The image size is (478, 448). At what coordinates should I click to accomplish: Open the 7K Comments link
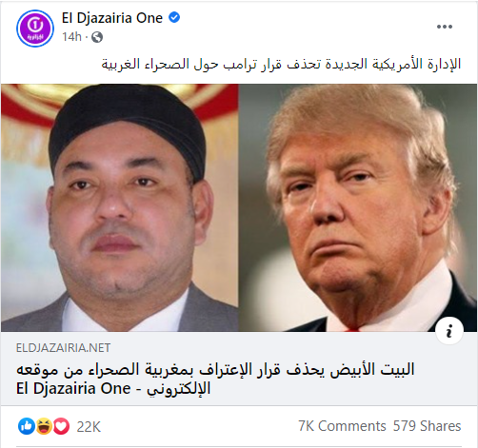coord(342,426)
